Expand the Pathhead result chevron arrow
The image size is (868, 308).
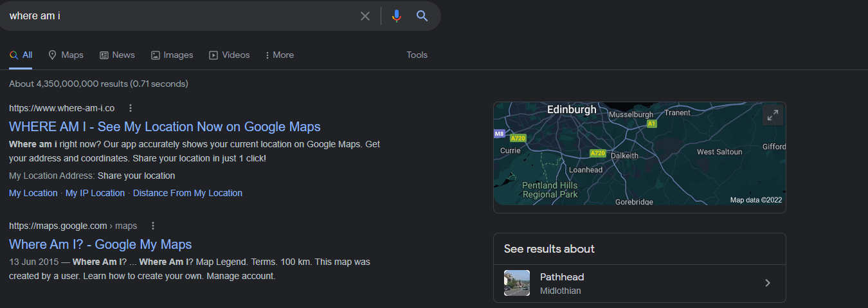click(x=767, y=283)
